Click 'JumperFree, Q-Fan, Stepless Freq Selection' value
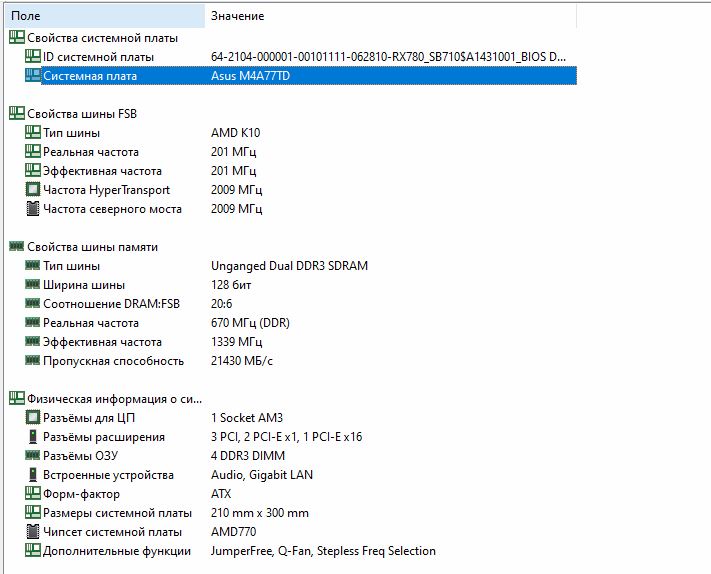This screenshot has width=711, height=574. pyautogui.click(x=323, y=551)
